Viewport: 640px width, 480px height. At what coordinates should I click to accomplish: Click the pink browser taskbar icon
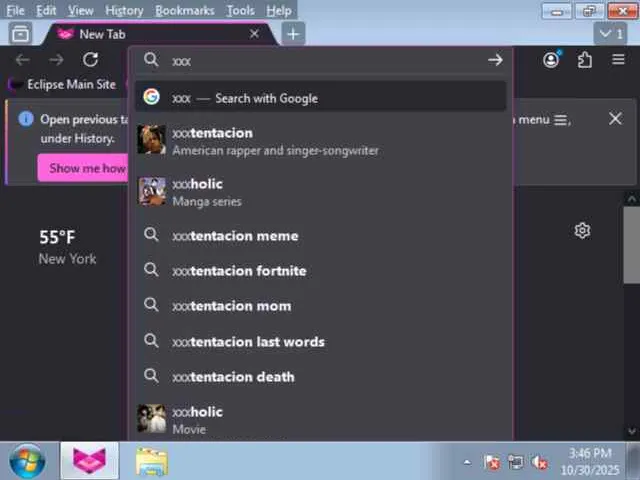coord(89,460)
